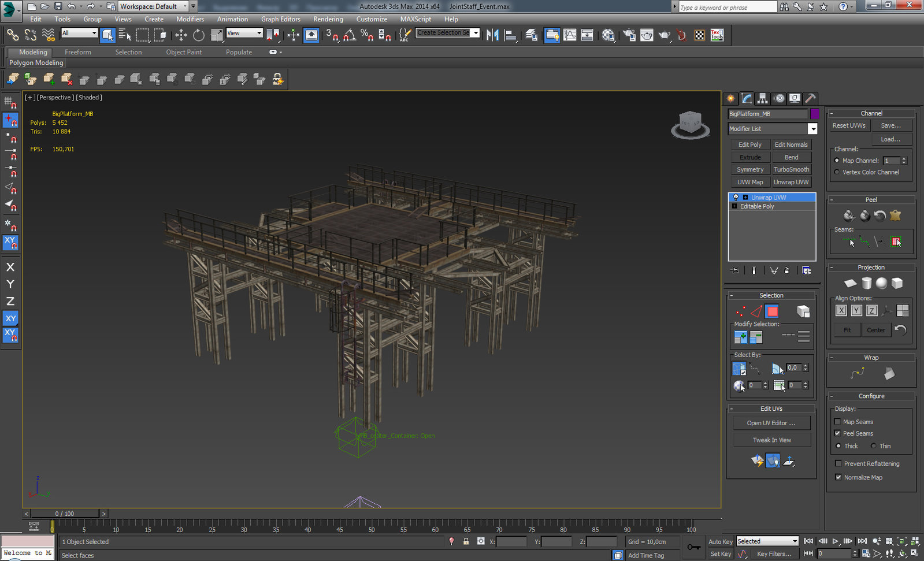Switch to the Freeform ribbon tab
This screenshot has width=924, height=561.
coord(78,52)
